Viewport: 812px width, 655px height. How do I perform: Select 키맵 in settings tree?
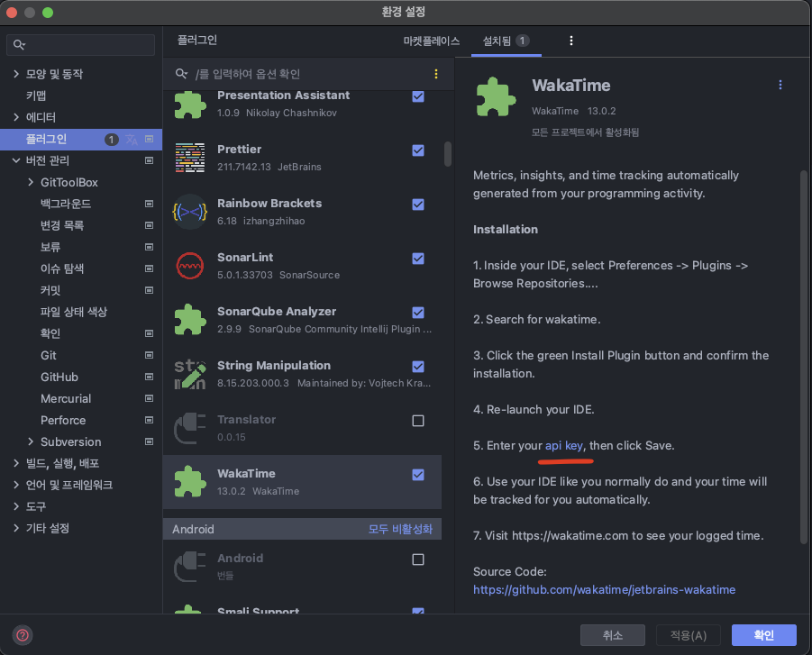click(36, 96)
